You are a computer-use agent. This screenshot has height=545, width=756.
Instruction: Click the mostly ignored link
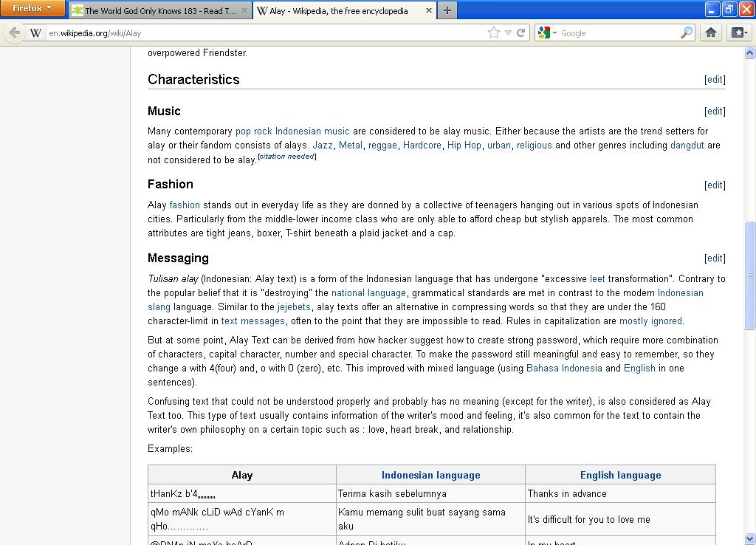tap(651, 321)
